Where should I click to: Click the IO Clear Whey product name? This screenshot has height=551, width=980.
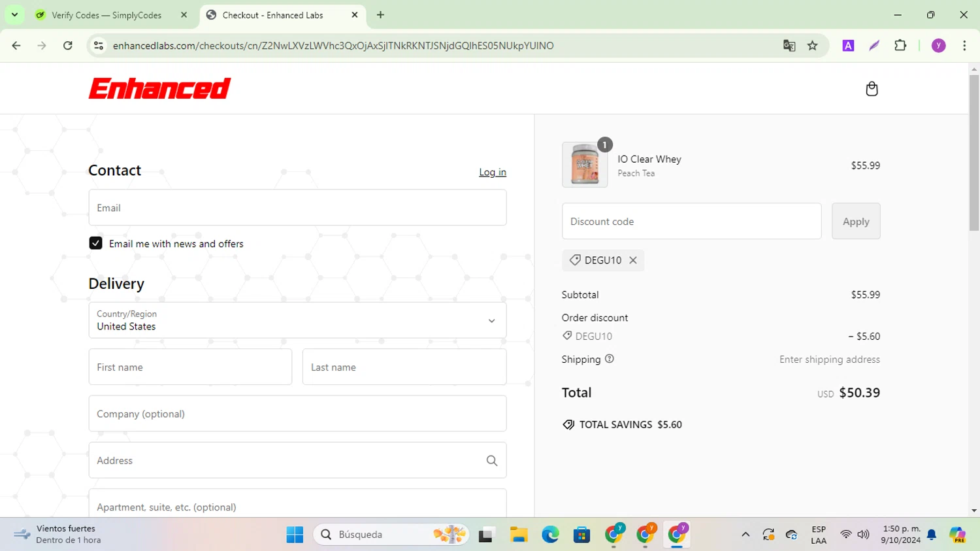click(649, 159)
